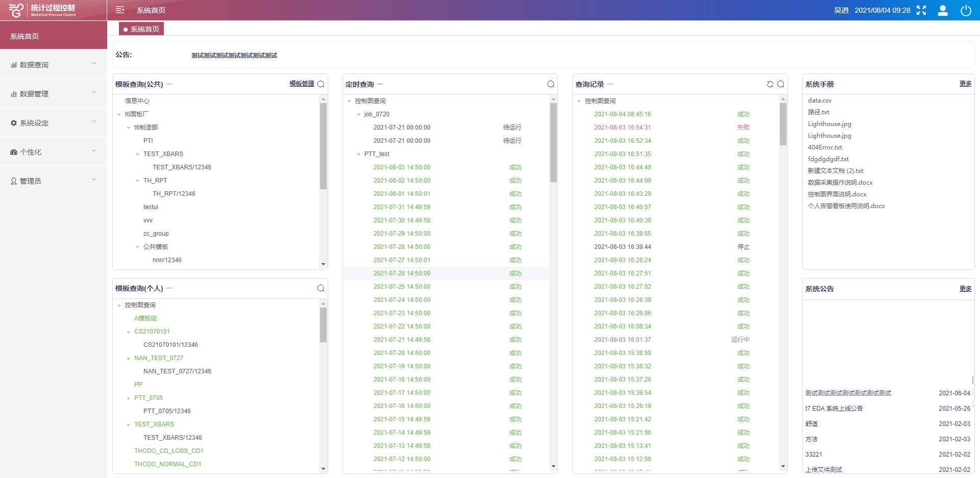Viewport: 980px width, 478px height.
Task: Click the power logout icon
Action: pyautogui.click(x=966, y=10)
